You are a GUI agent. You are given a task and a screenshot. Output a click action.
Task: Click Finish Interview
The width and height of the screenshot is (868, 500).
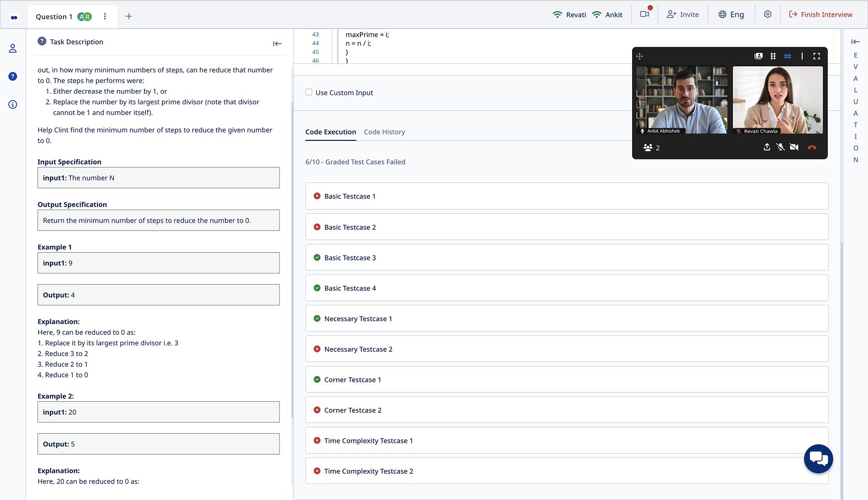(x=821, y=15)
